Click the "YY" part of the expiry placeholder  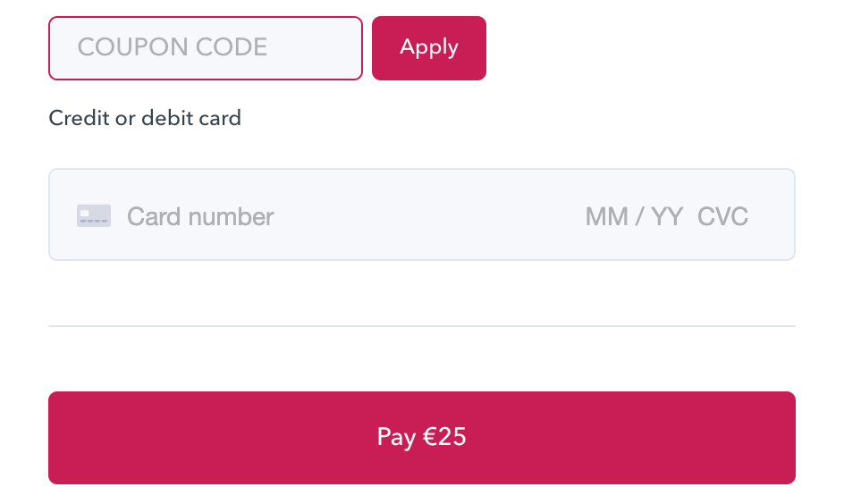point(666,216)
